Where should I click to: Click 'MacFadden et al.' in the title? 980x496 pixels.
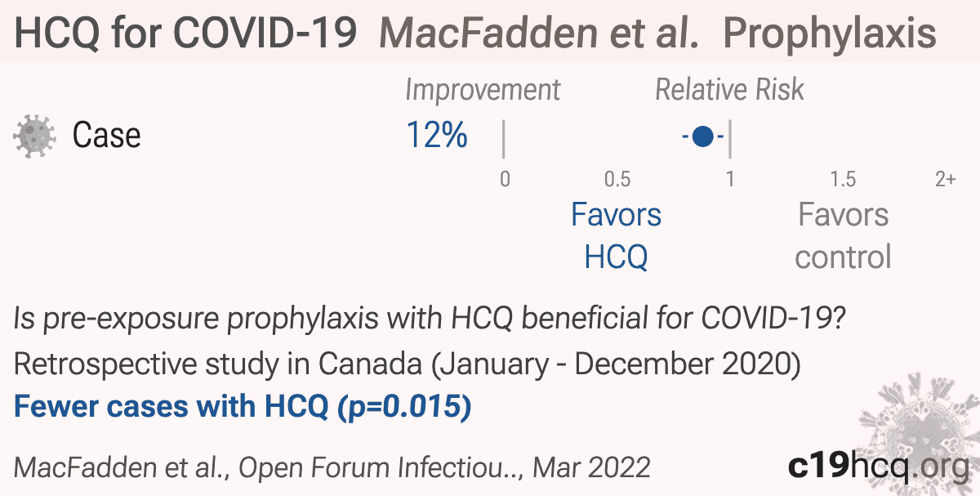[540, 34]
